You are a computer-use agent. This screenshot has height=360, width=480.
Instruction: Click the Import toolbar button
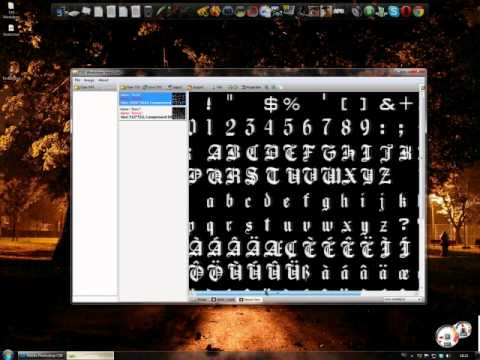[x=175, y=87]
